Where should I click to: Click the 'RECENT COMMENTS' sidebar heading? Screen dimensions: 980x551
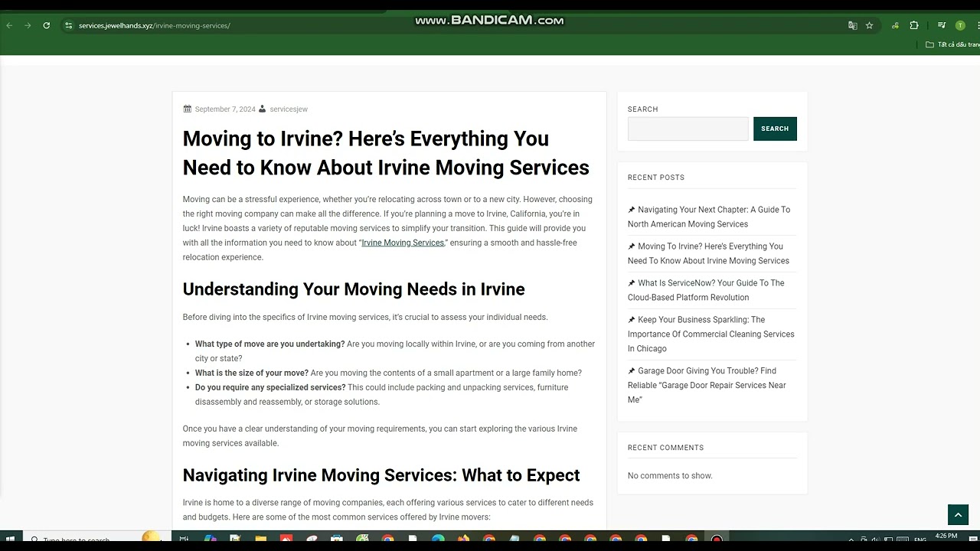[x=665, y=448]
